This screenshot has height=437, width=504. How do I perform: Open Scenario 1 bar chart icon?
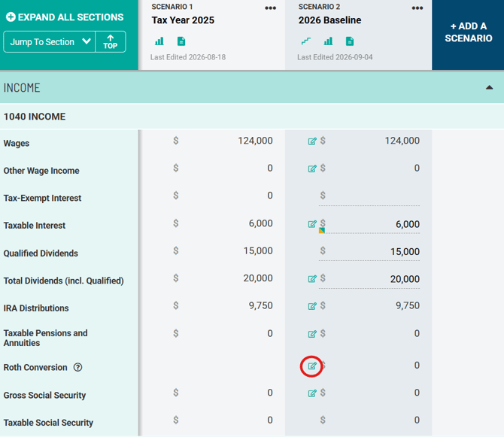pyautogui.click(x=159, y=41)
